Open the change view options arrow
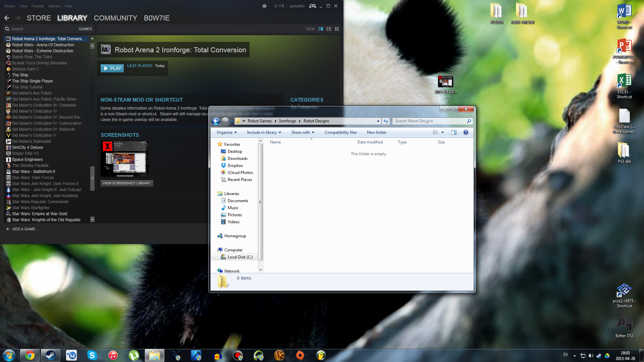The height and width of the screenshot is (362, 644). [442, 132]
